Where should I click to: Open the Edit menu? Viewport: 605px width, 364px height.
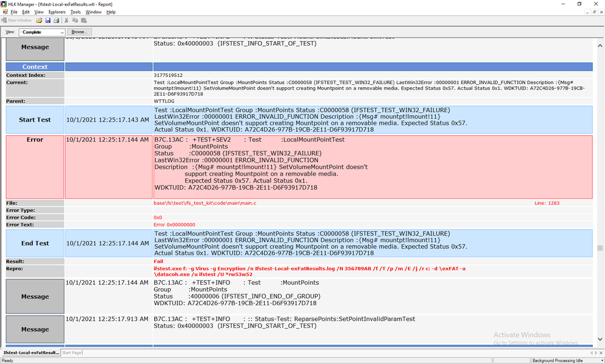[x=26, y=12]
